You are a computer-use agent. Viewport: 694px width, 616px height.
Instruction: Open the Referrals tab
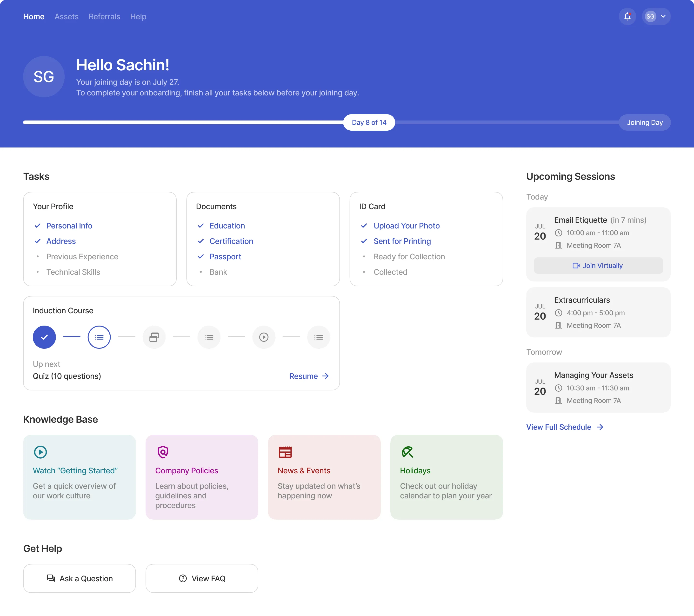(x=104, y=17)
